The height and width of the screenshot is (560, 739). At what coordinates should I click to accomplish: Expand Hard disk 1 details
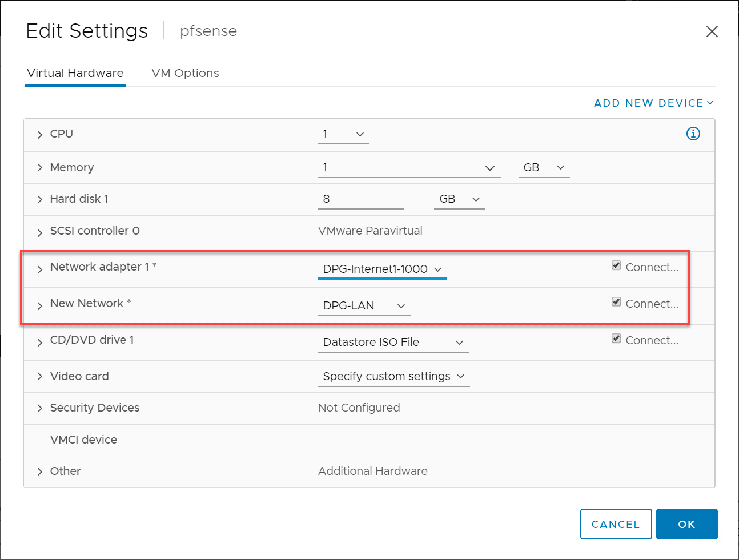click(x=40, y=199)
